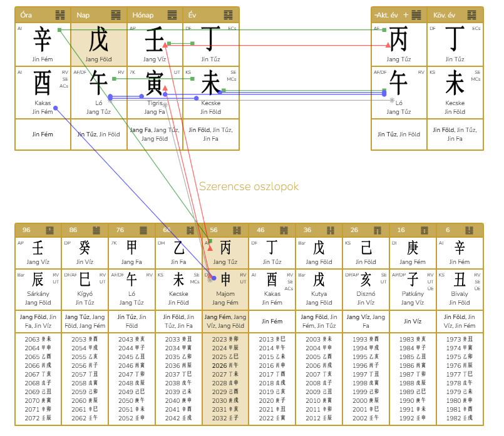504x436 pixels.
Task: Choose year 1990 in the year list
Action: tap(413, 400)
